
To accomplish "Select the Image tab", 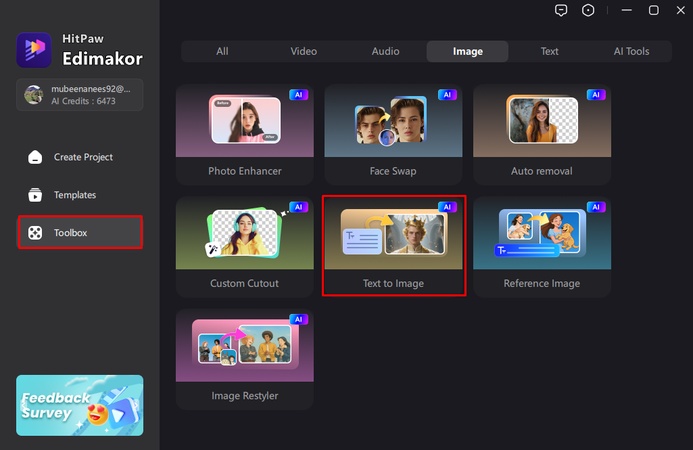I will point(468,51).
